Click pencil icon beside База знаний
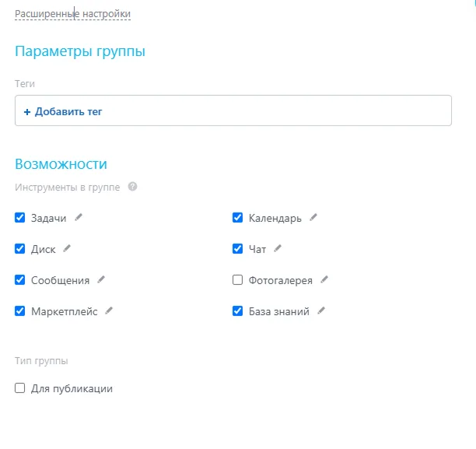This screenshot has width=476, height=449. (321, 311)
